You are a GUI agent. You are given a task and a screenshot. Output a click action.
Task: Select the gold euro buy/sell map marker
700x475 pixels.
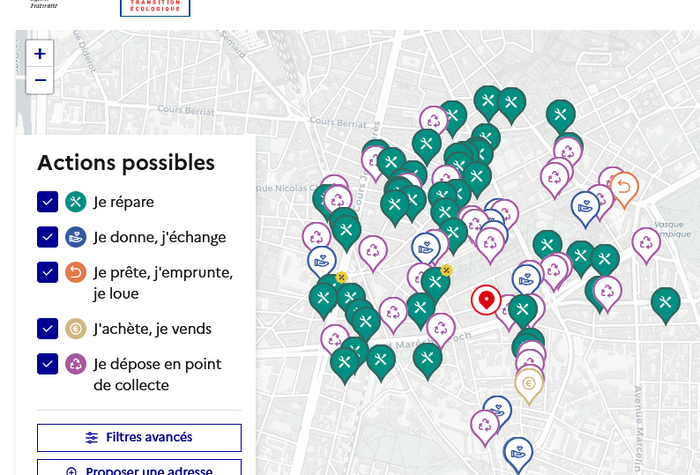point(529,386)
